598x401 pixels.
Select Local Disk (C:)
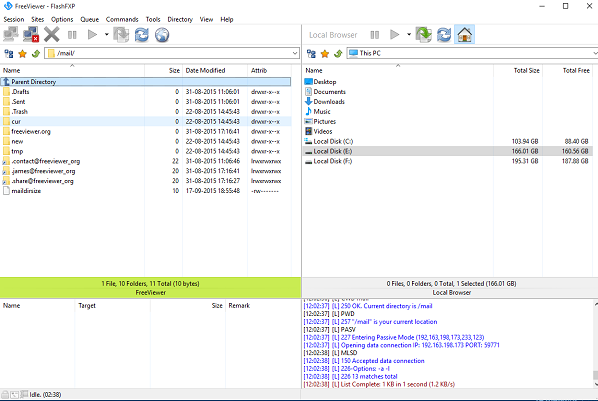pyautogui.click(x=448, y=141)
